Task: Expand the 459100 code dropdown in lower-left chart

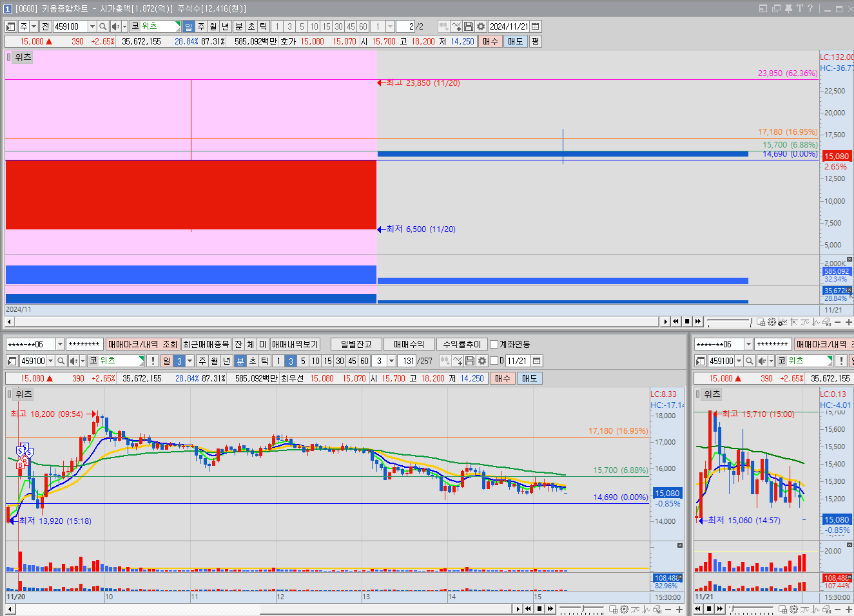Action: (51, 361)
